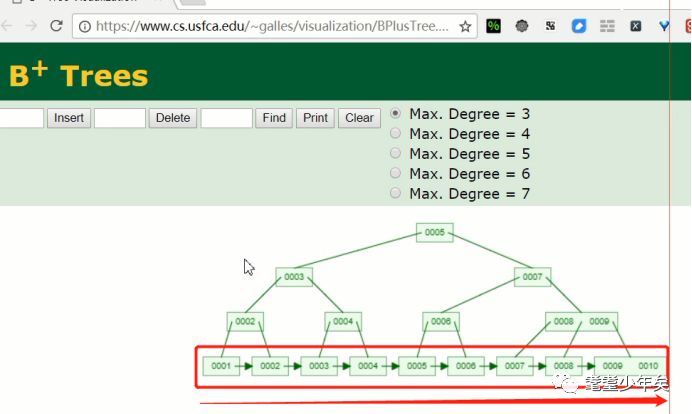
Task: Bookmark this page with the star icon
Action: [465, 26]
